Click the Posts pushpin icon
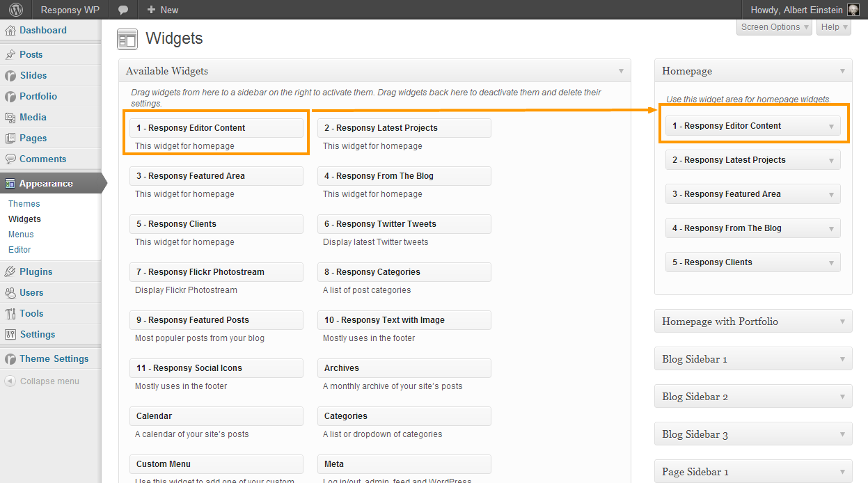Screen dimensions: 868x483 pos(10,55)
